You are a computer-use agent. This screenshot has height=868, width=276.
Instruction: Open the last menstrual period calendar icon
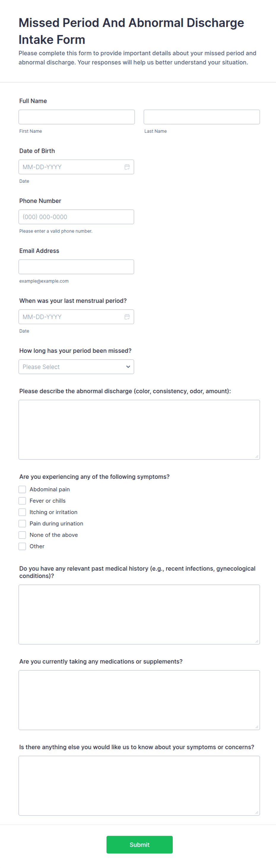pyautogui.click(x=127, y=317)
